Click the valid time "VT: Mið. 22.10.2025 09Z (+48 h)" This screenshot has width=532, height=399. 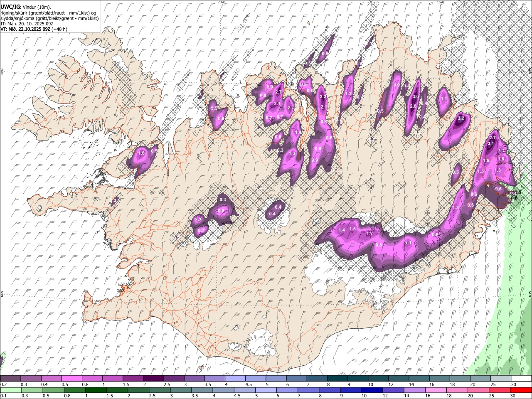(34, 29)
